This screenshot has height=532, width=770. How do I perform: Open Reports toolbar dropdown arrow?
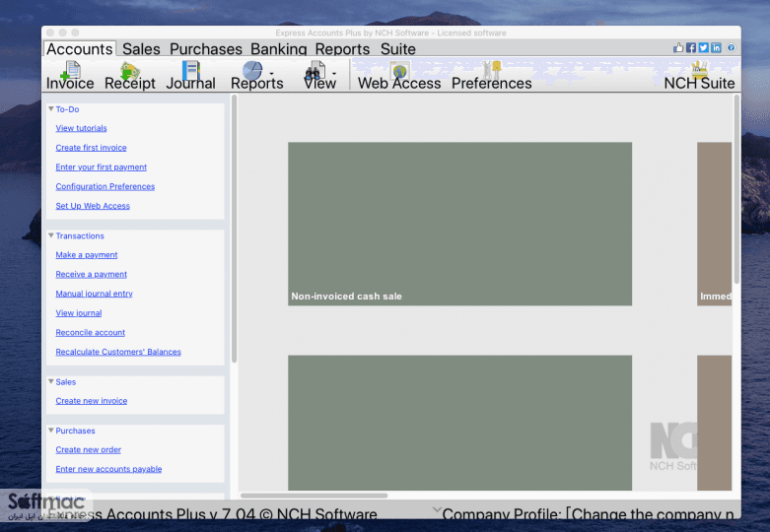271,74
